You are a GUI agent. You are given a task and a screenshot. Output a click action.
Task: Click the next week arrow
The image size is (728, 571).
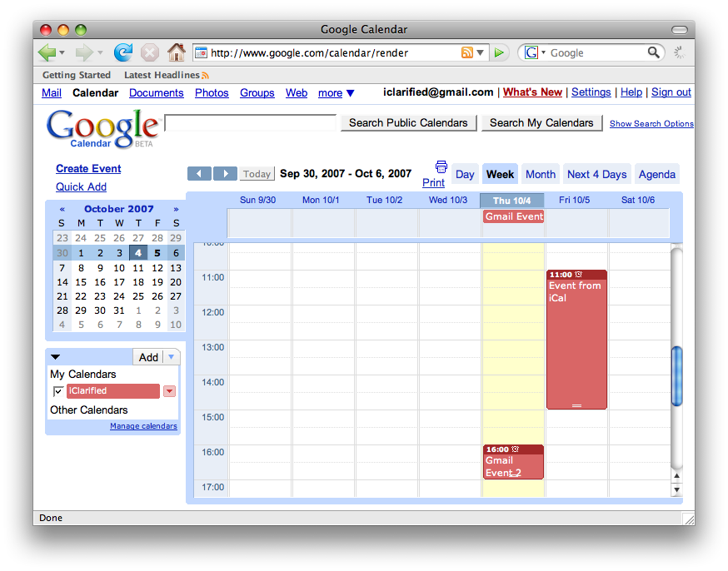pyautogui.click(x=225, y=173)
